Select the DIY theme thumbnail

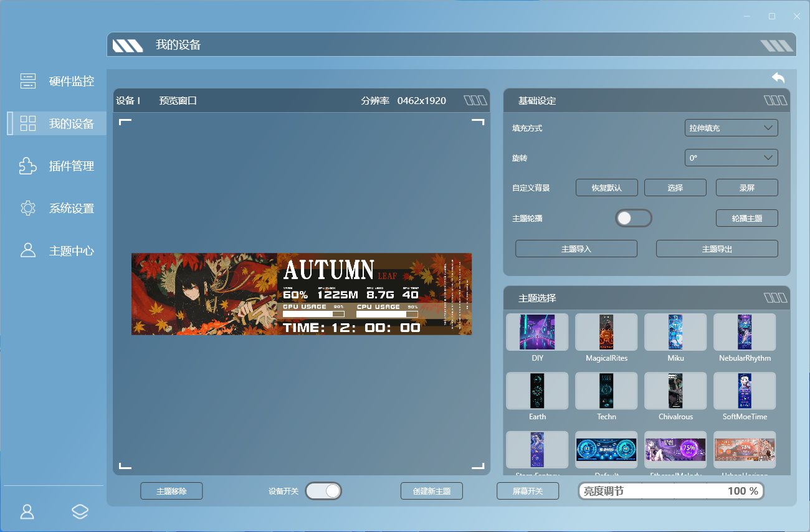pyautogui.click(x=537, y=332)
